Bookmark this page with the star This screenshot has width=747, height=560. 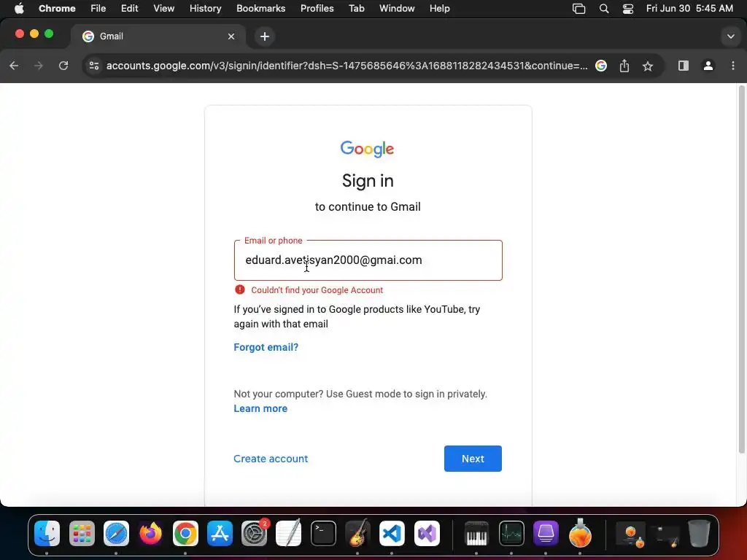click(x=648, y=66)
